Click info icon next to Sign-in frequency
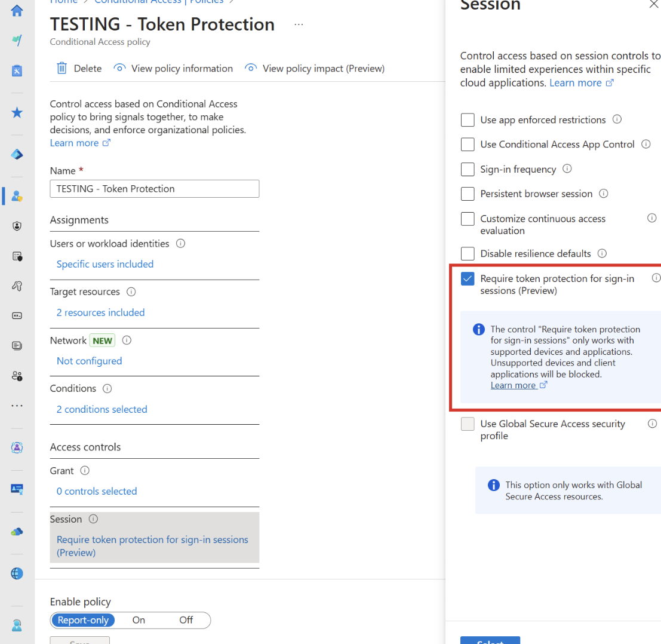661x644 pixels. [x=567, y=168]
